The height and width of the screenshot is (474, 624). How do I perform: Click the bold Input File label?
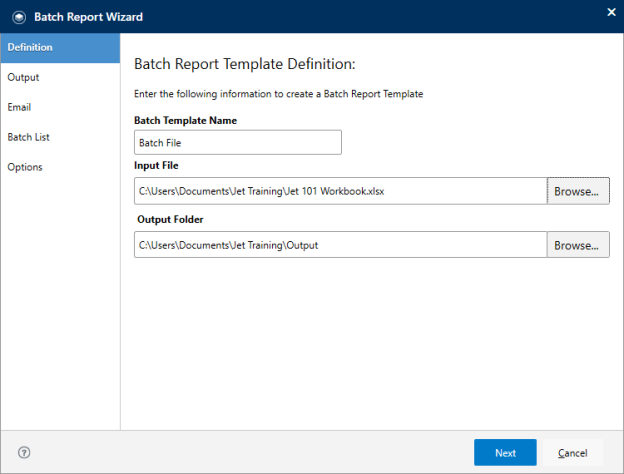click(156, 165)
